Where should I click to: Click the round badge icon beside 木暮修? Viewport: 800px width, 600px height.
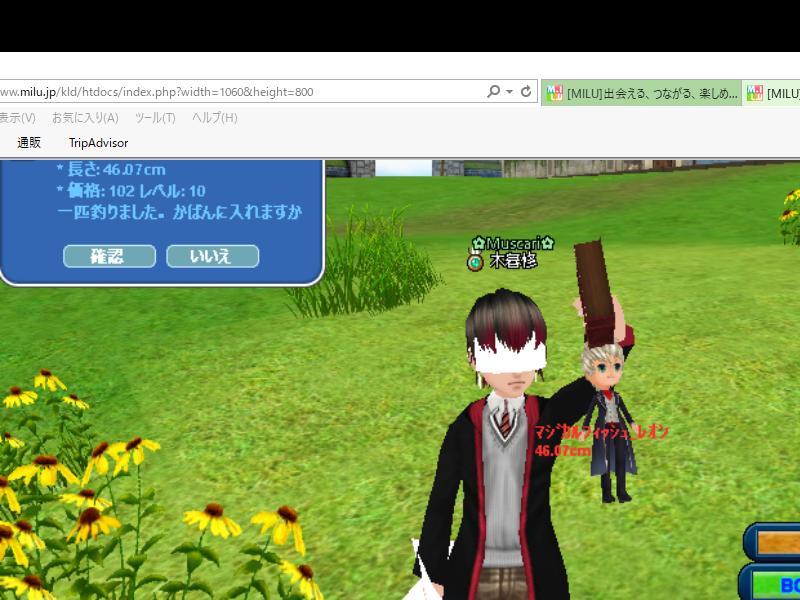(475, 262)
